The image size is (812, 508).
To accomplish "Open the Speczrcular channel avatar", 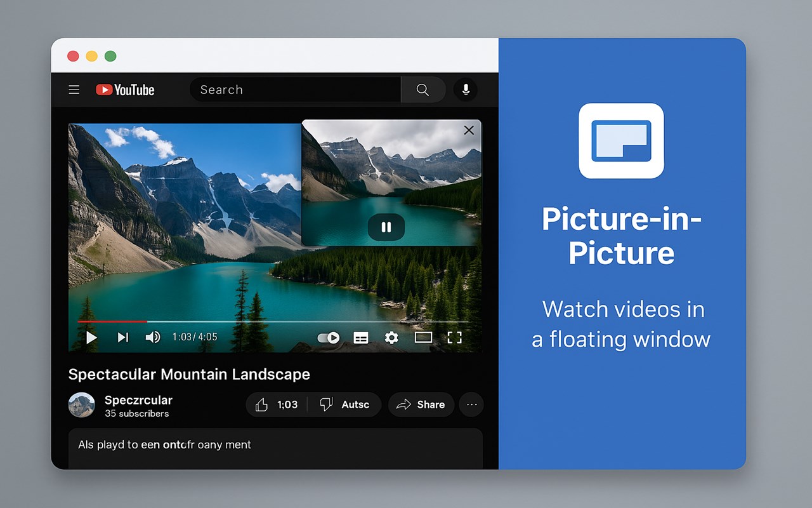I will pos(81,404).
